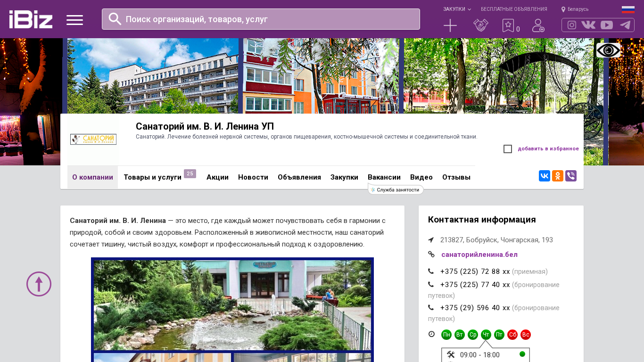Open the iBiz VK page

tap(588, 25)
